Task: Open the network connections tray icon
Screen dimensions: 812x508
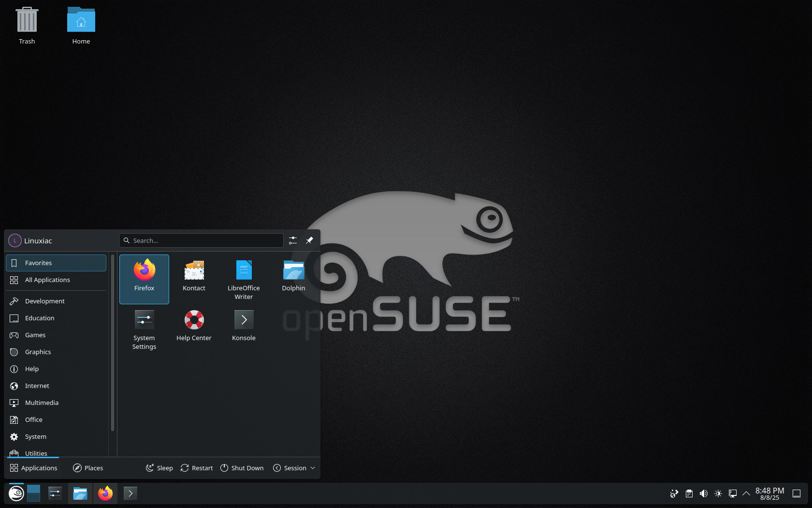Action: (x=733, y=493)
